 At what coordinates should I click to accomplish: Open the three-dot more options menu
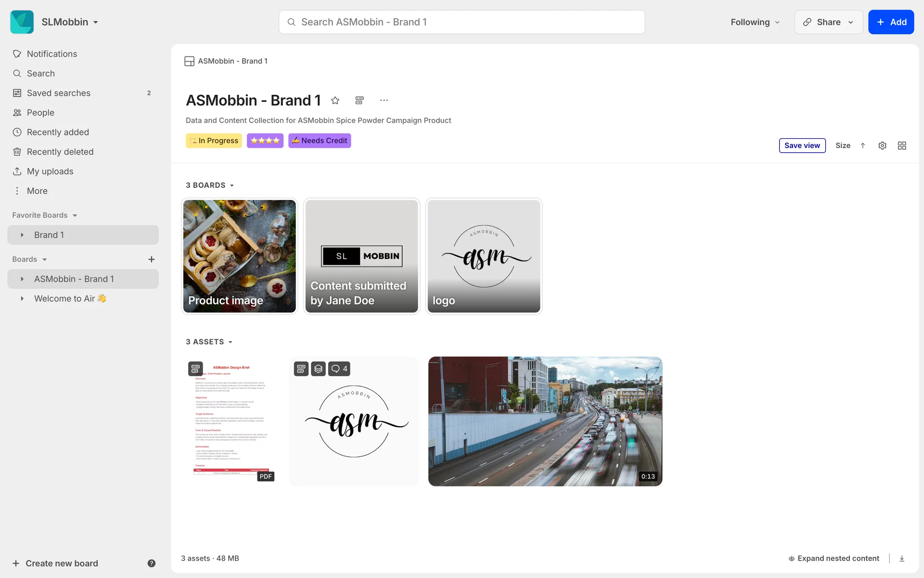[384, 100]
